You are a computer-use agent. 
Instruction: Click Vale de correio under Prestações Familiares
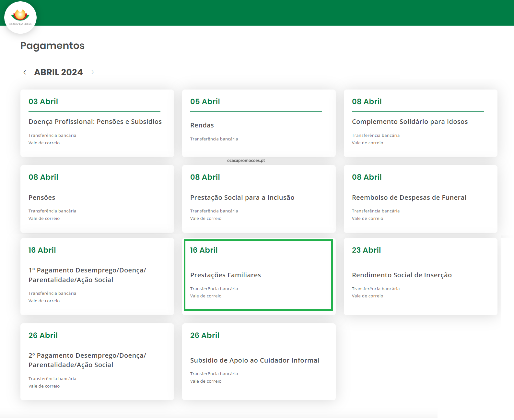(x=206, y=296)
